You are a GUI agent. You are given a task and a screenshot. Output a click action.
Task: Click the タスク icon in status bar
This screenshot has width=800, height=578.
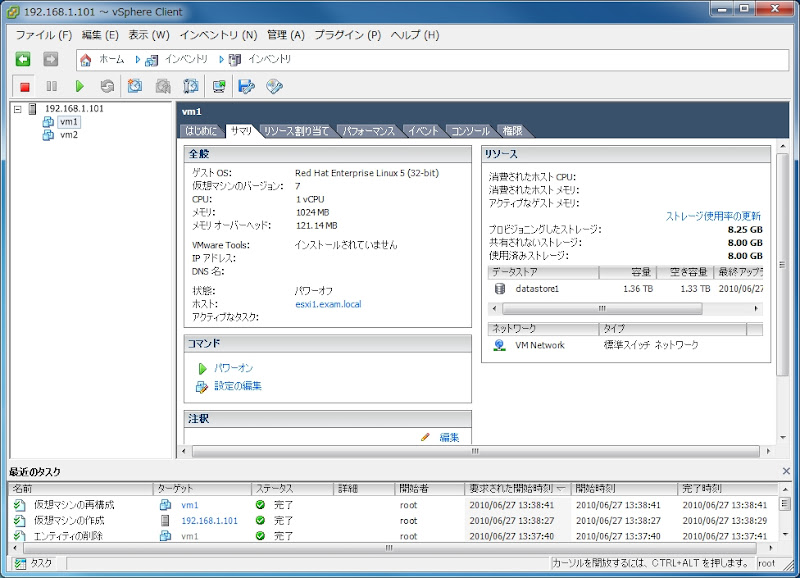point(20,563)
